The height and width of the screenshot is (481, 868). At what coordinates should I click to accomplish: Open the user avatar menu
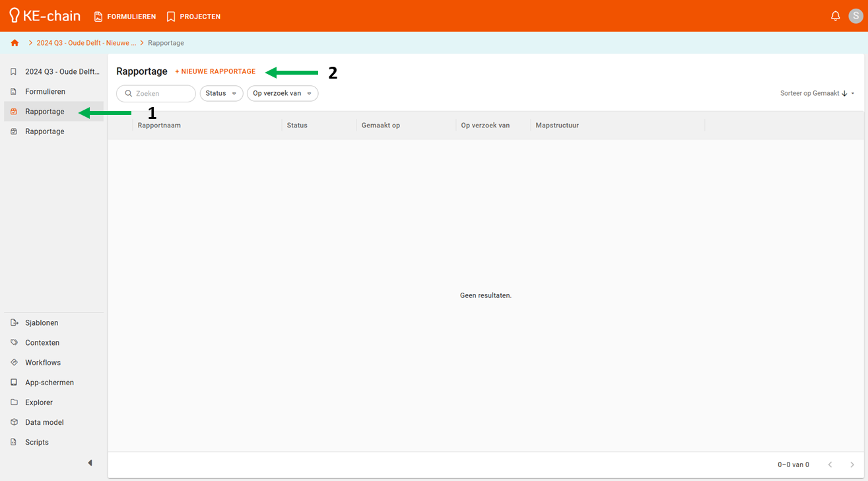point(855,16)
